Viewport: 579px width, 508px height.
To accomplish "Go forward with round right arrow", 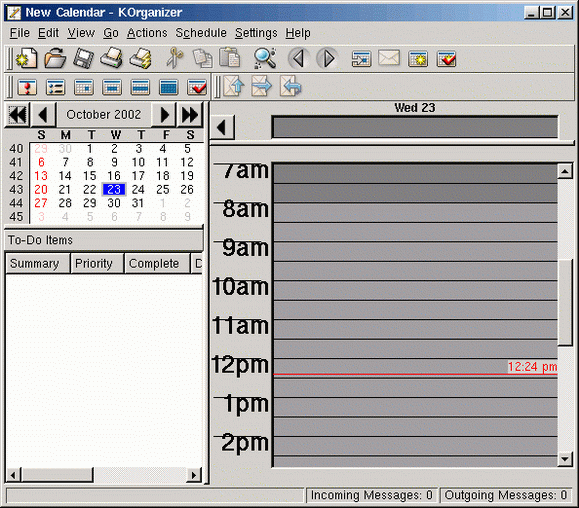I will point(327,58).
